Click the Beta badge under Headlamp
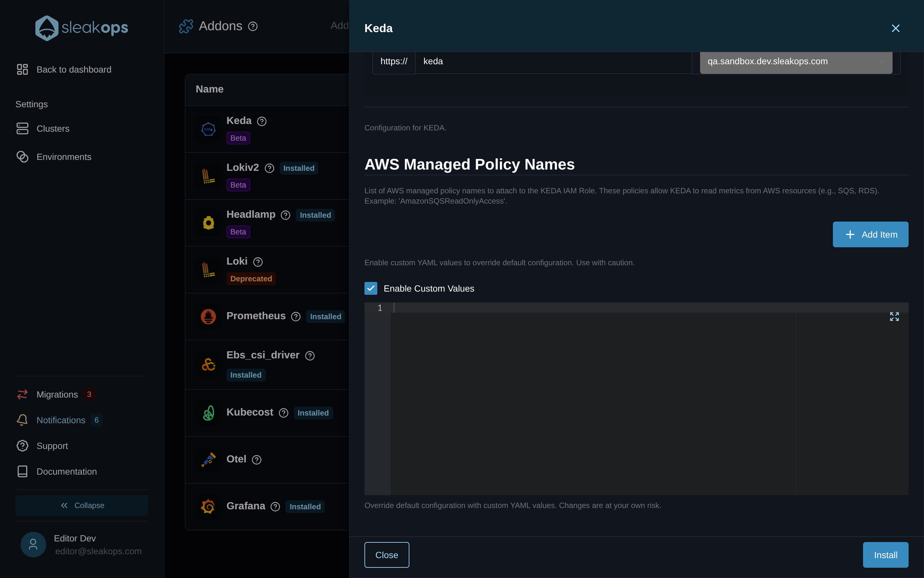 click(238, 232)
